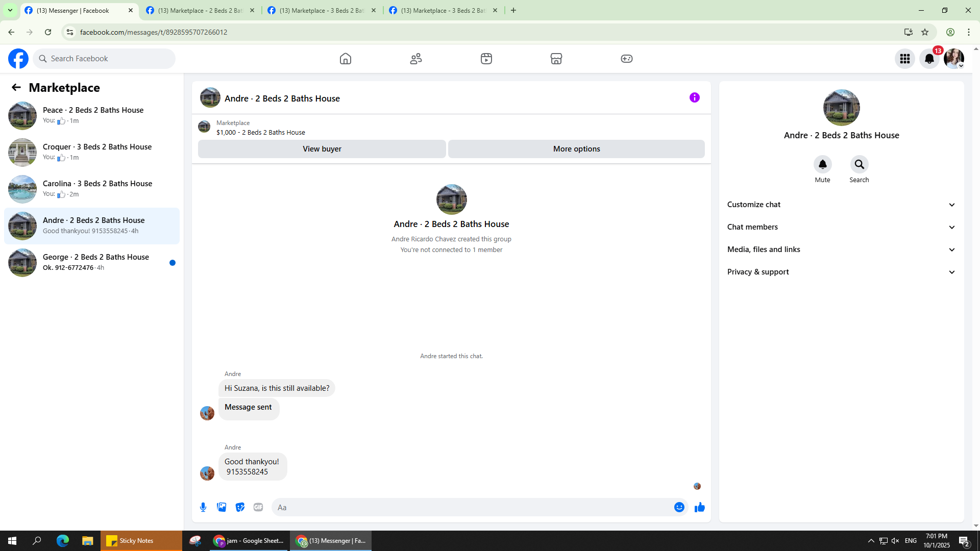Open File Explorer from the taskbar
980x551 pixels.
coord(88,541)
